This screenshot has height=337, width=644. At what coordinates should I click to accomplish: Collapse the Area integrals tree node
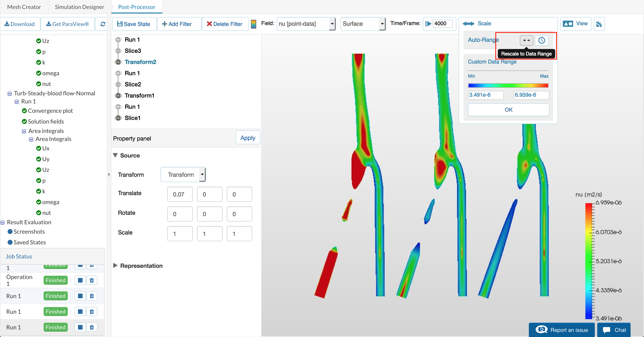click(x=24, y=131)
